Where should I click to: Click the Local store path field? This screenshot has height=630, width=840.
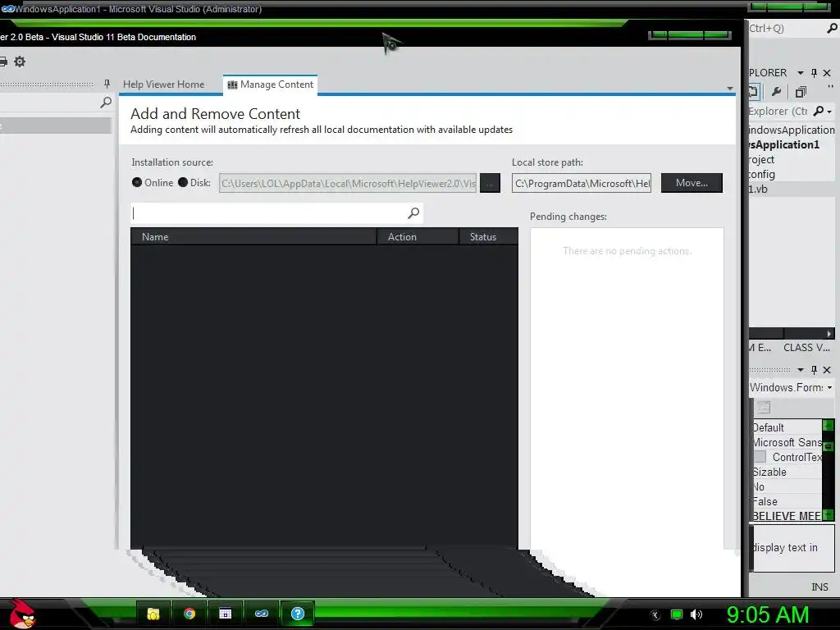click(x=582, y=183)
